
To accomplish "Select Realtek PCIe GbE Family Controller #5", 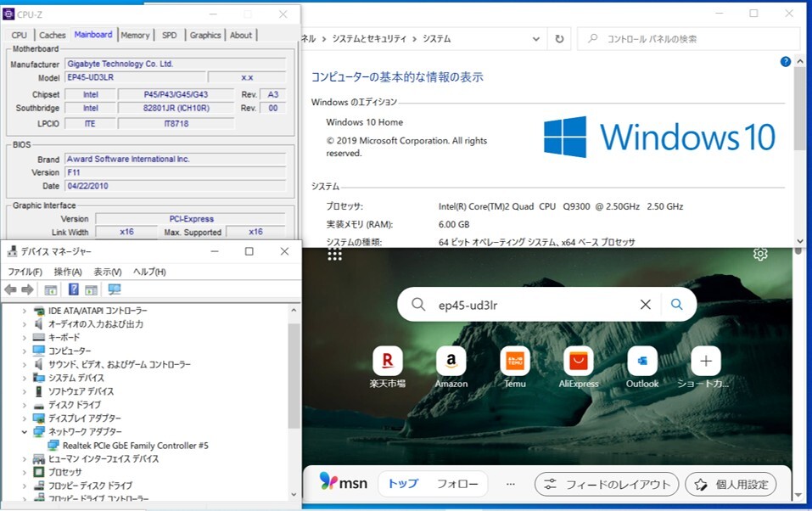I will (135, 446).
